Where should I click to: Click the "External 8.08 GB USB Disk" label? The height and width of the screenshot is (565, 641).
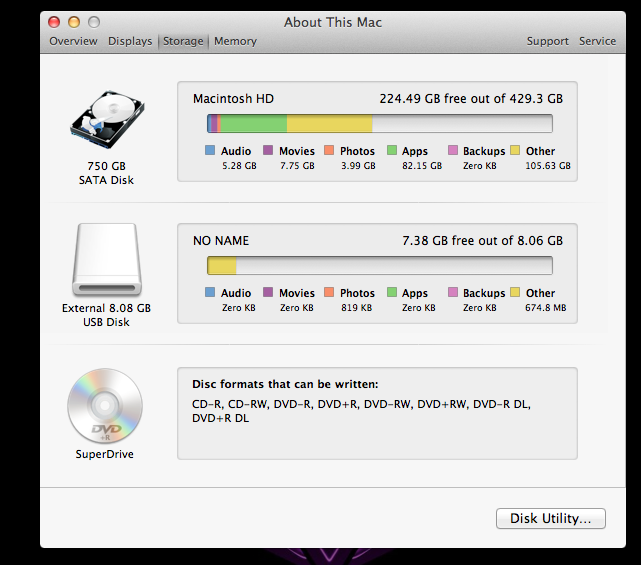point(106,315)
